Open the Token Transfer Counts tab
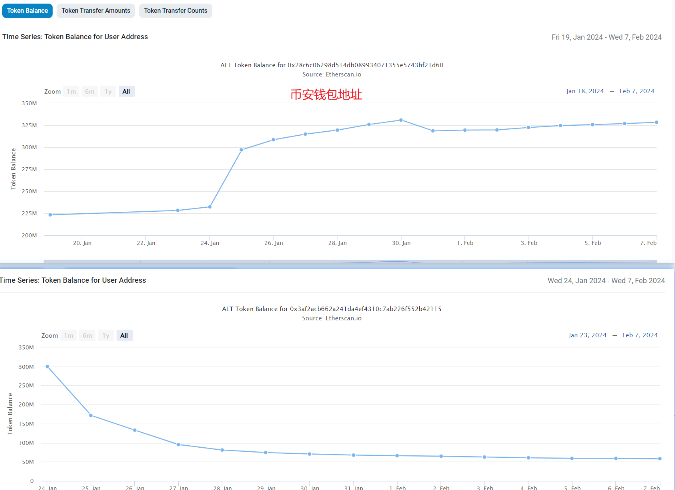675x490 pixels. (x=176, y=10)
